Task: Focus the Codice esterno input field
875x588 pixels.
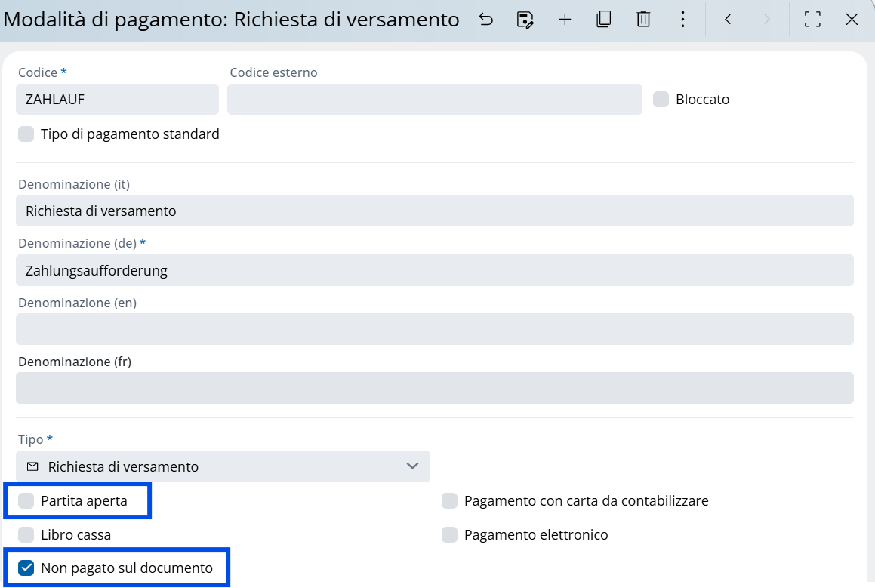Action: (434, 100)
